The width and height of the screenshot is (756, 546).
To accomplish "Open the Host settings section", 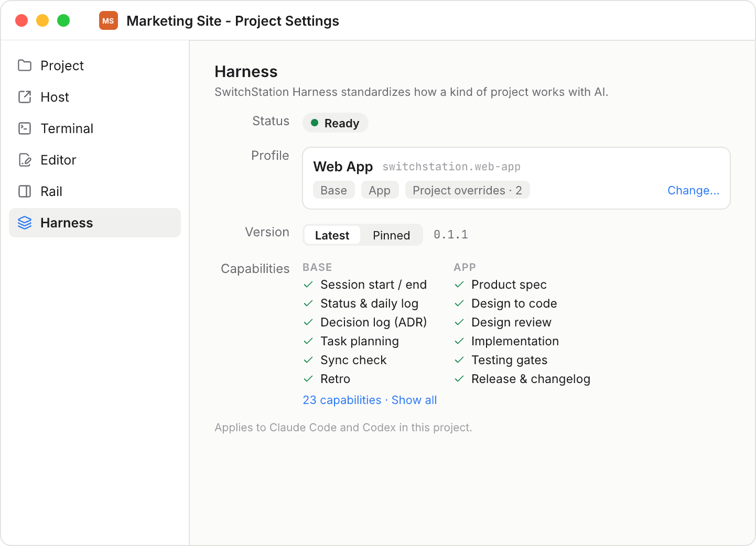I will [95, 97].
